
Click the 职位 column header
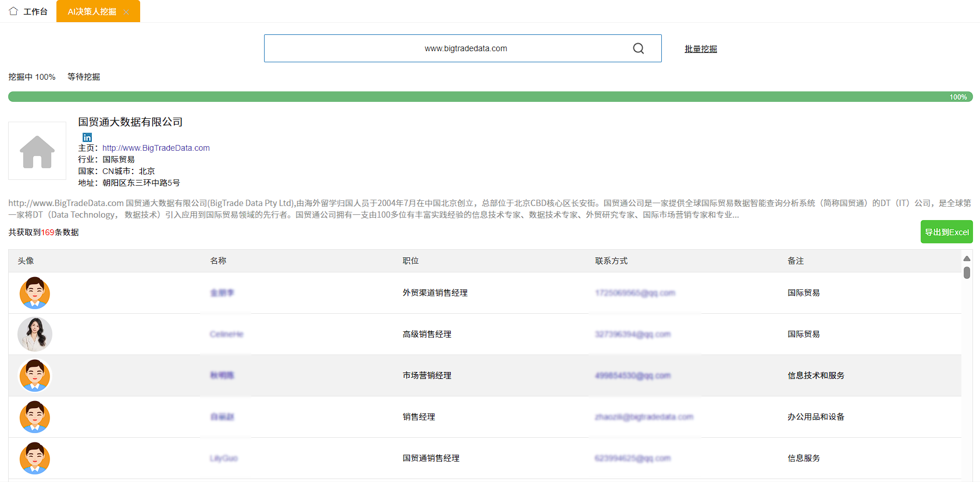click(x=411, y=261)
